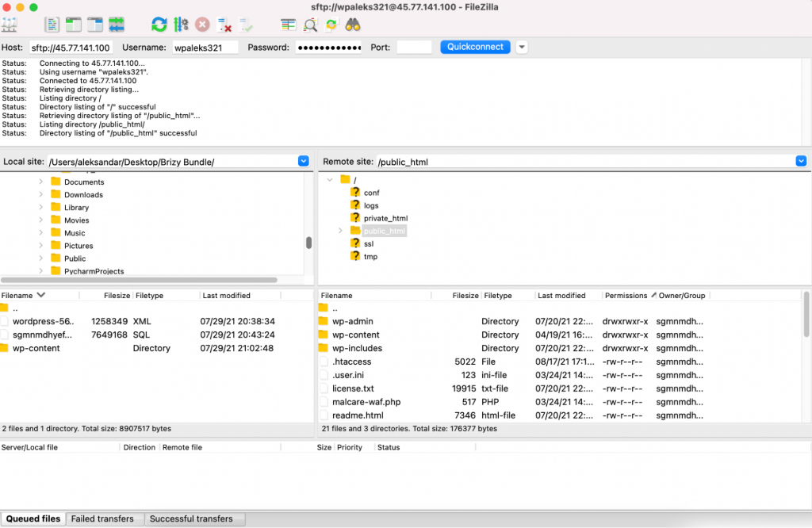Refresh the file and folder lists

[159, 25]
